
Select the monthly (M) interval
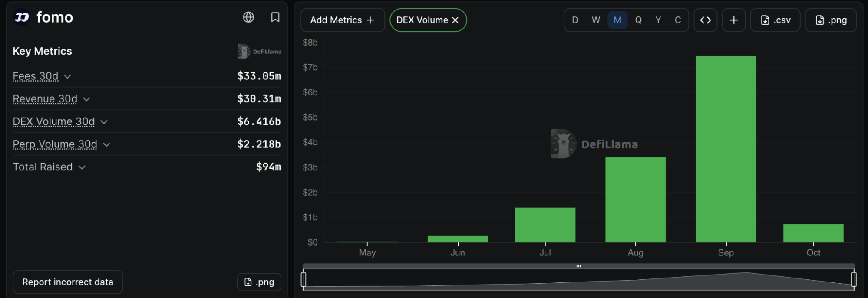pyautogui.click(x=617, y=20)
